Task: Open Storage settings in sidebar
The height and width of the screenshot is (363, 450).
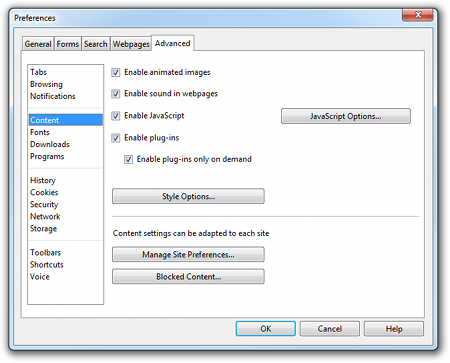Action: coord(66,228)
